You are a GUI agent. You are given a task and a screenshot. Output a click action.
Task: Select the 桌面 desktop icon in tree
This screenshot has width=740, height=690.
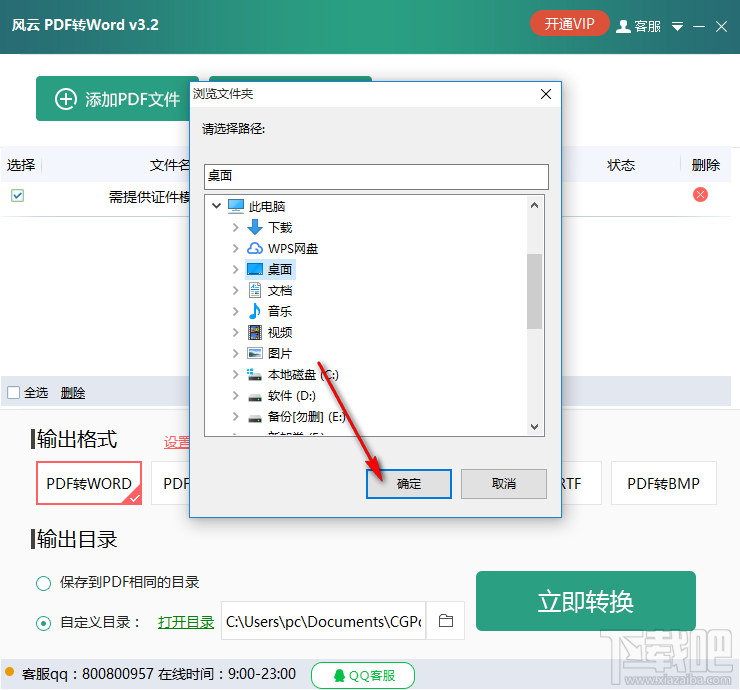click(x=255, y=269)
